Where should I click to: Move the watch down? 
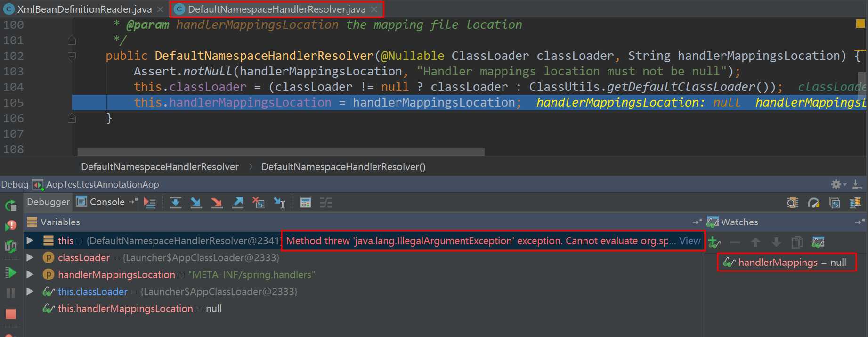(776, 242)
